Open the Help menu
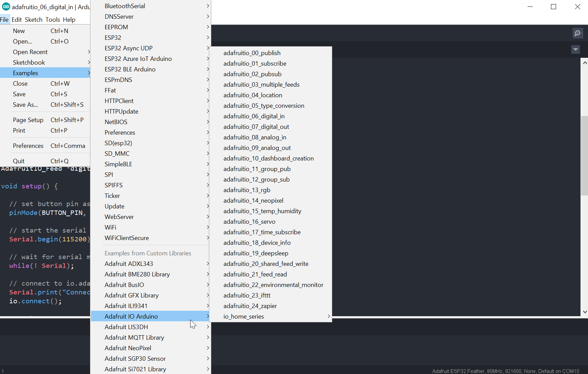The width and height of the screenshot is (588, 374). pyautogui.click(x=69, y=20)
